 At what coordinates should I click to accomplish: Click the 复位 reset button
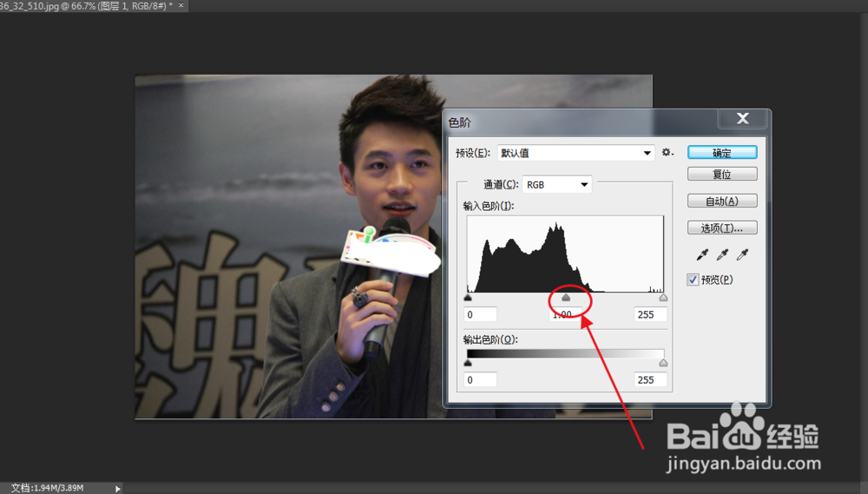tap(722, 174)
